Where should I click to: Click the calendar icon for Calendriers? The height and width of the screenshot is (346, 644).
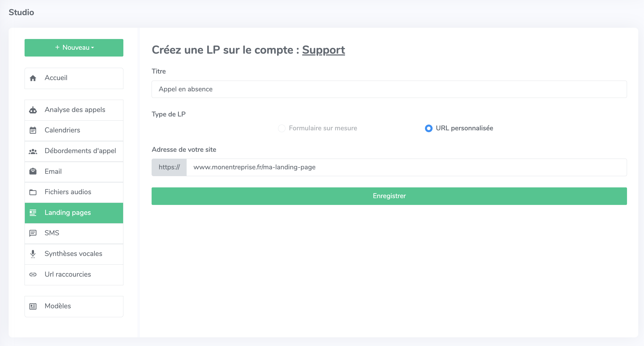point(33,130)
